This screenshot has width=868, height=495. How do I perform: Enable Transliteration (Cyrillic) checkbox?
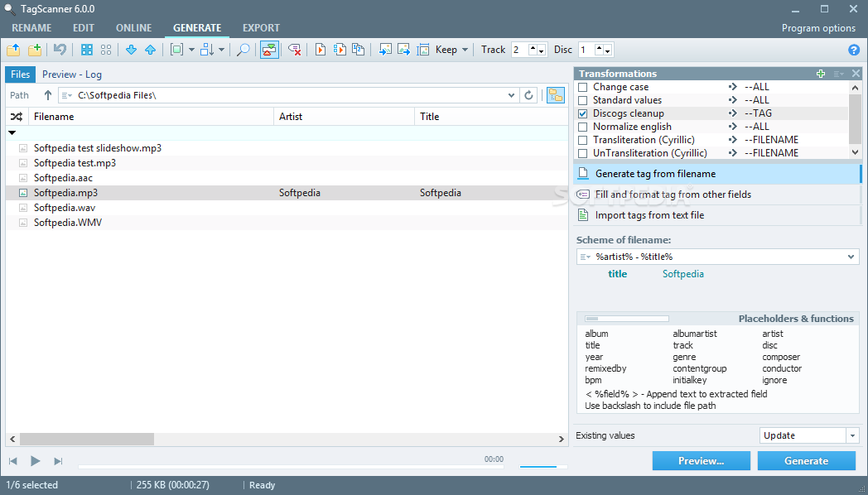582,140
